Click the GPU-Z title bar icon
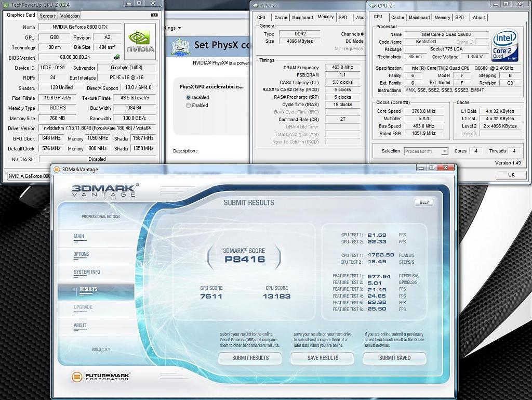Image resolution: width=532 pixels, height=400 pixels. [6, 5]
